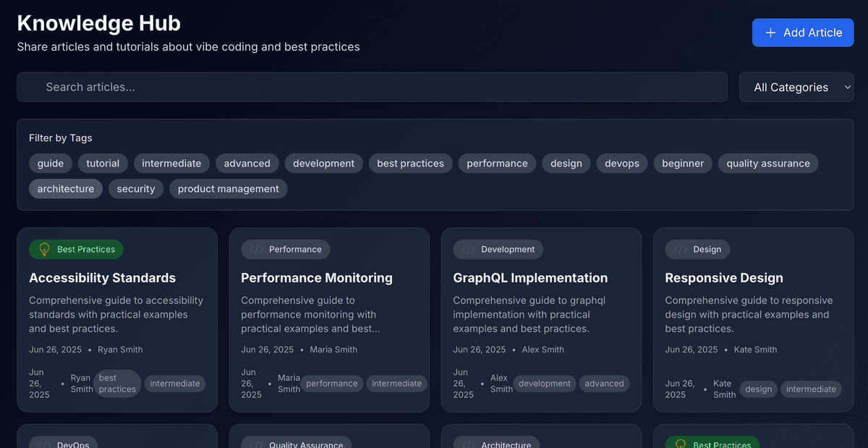Click the Filter by Tags label
The width and height of the screenshot is (868, 448).
61,138
